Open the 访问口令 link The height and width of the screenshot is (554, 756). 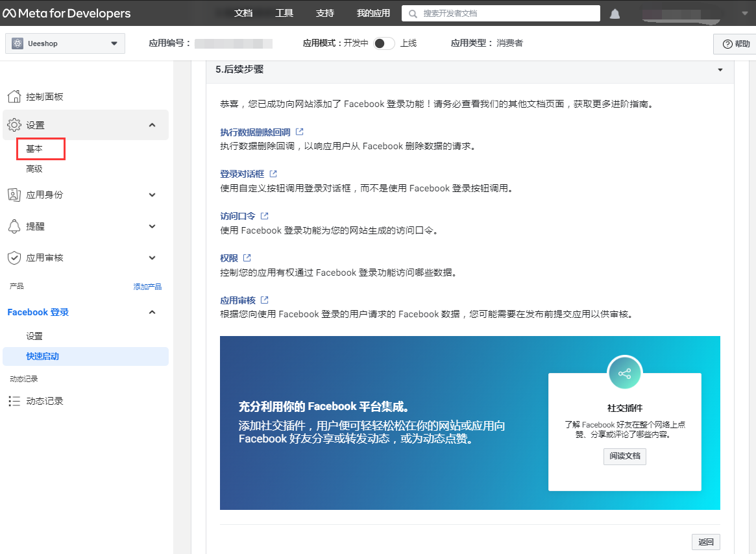[x=238, y=216]
